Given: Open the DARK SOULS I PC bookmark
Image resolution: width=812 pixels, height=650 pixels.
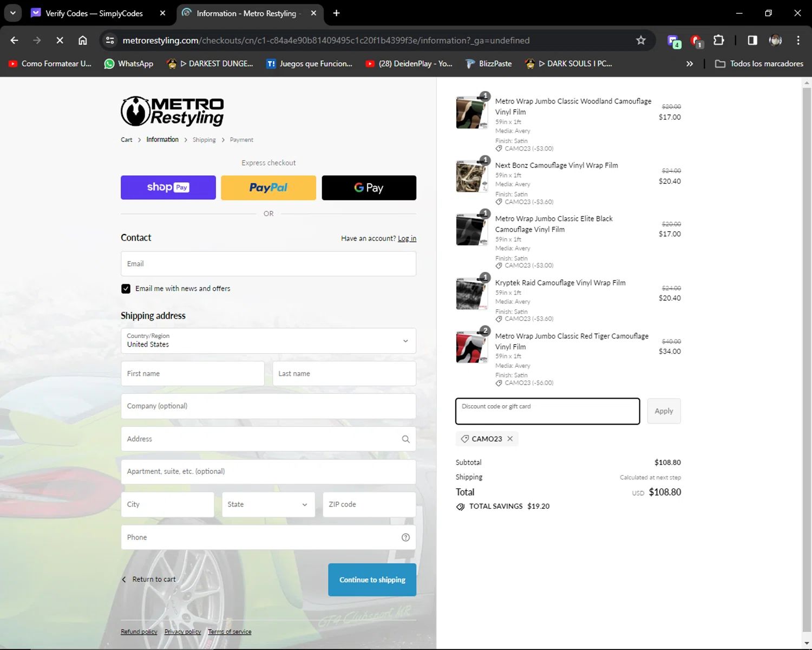Looking at the screenshot, I should tap(569, 63).
